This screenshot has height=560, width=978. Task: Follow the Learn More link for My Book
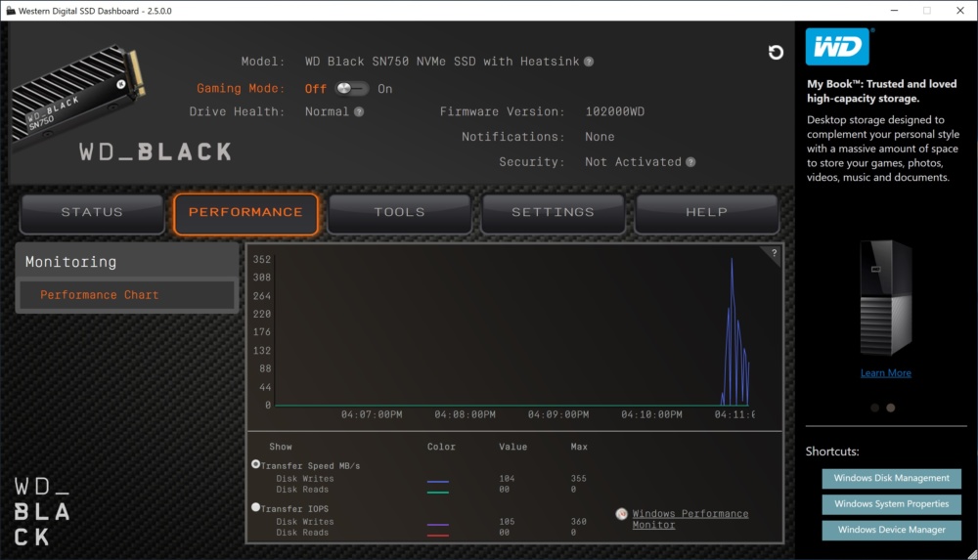pyautogui.click(x=886, y=373)
